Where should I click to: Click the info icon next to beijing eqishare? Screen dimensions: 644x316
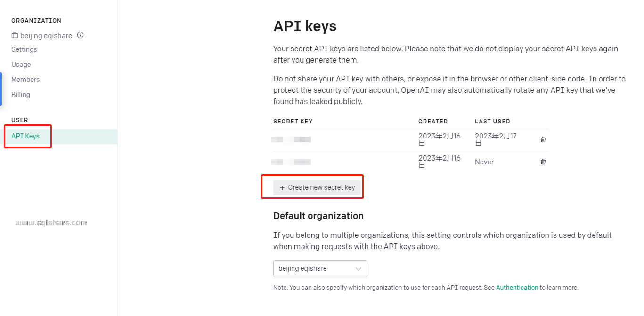tap(80, 35)
